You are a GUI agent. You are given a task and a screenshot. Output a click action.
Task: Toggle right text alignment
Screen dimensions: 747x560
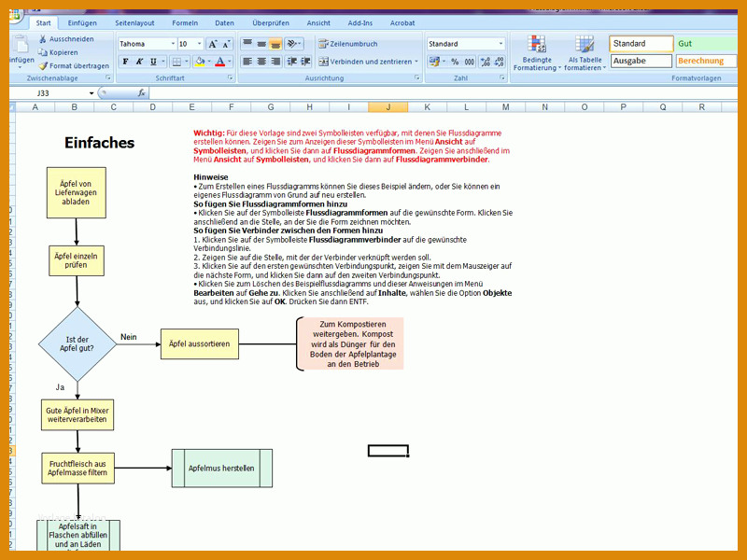coord(275,62)
